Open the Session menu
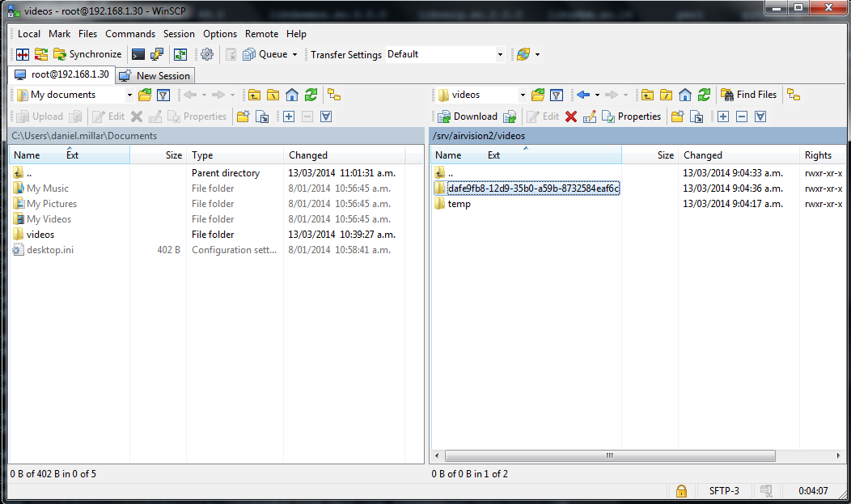 coord(179,34)
